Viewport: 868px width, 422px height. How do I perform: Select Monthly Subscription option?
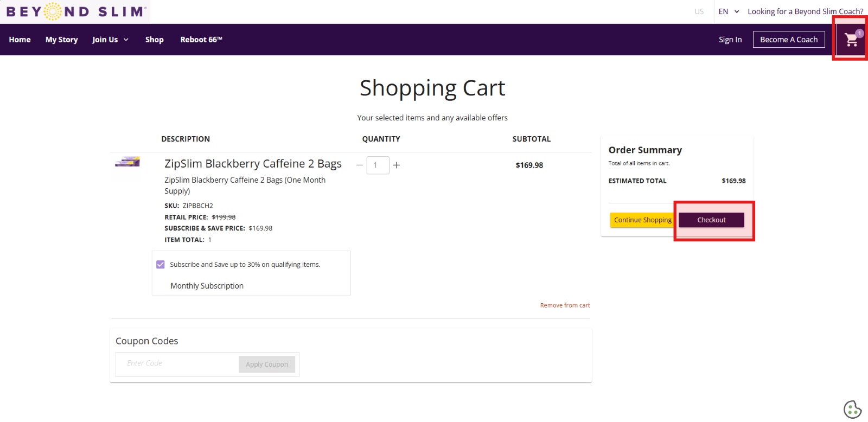click(x=207, y=286)
